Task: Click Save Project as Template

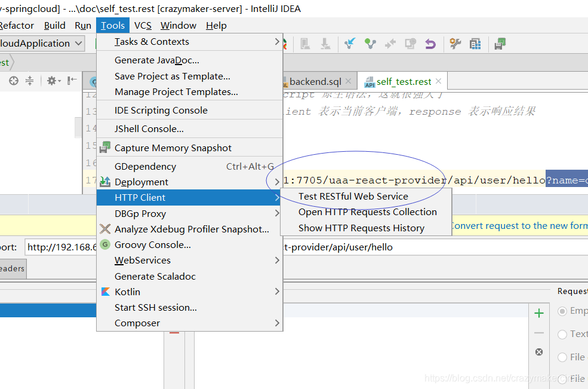Action: click(x=189, y=76)
